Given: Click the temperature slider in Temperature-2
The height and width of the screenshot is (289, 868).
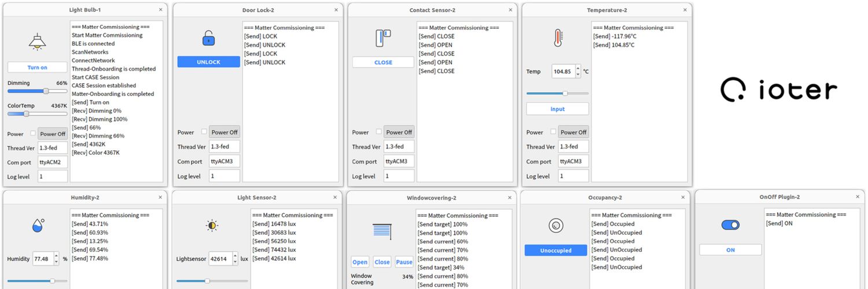Looking at the screenshot, I should click(x=557, y=93).
